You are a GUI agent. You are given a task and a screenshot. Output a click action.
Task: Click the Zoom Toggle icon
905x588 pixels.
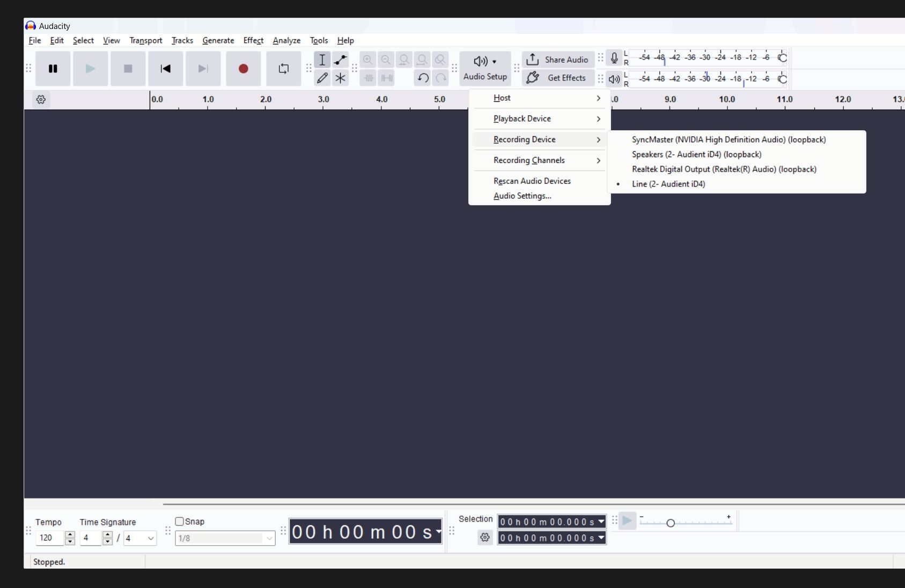coord(440,59)
